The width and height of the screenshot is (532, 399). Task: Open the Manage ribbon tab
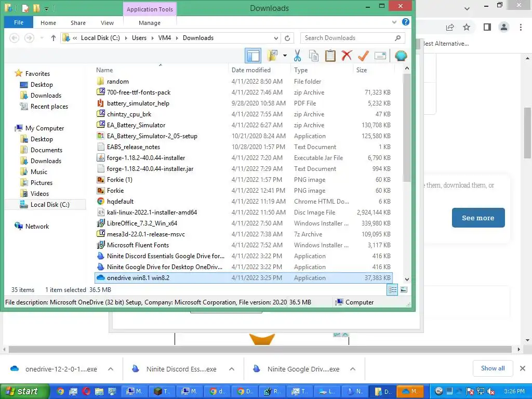point(150,23)
